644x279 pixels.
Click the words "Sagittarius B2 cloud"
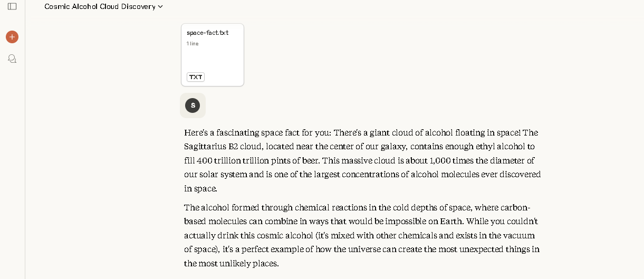(223, 147)
